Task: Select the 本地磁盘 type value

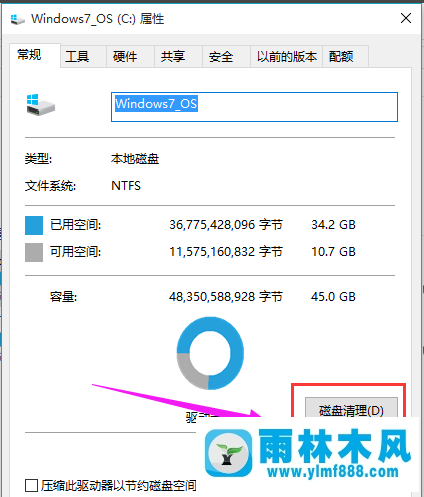Action: click(x=135, y=159)
